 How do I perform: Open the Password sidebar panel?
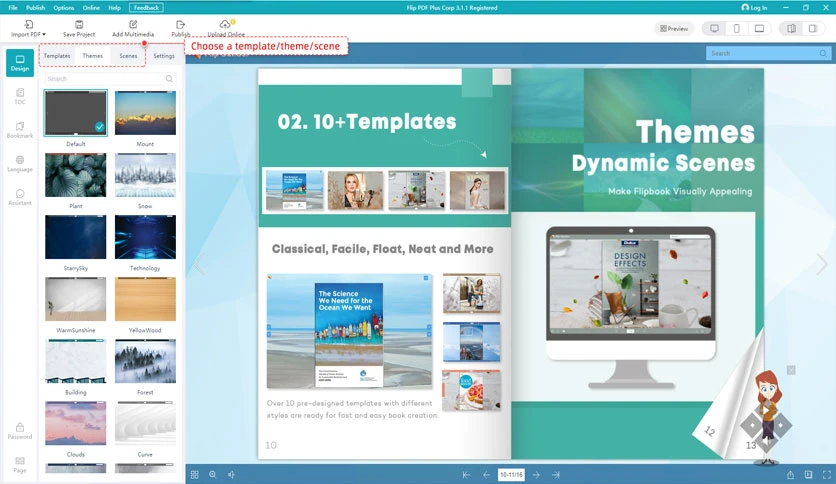(x=20, y=431)
